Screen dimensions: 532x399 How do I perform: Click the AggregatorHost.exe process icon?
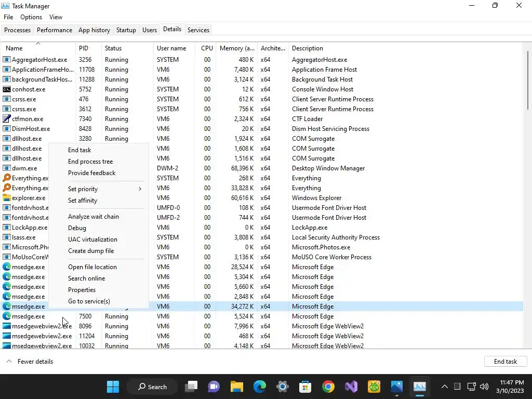point(6,60)
